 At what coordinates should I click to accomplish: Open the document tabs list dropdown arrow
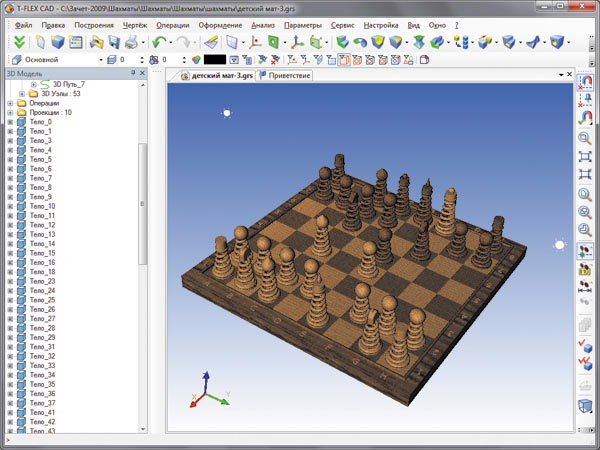[561, 75]
